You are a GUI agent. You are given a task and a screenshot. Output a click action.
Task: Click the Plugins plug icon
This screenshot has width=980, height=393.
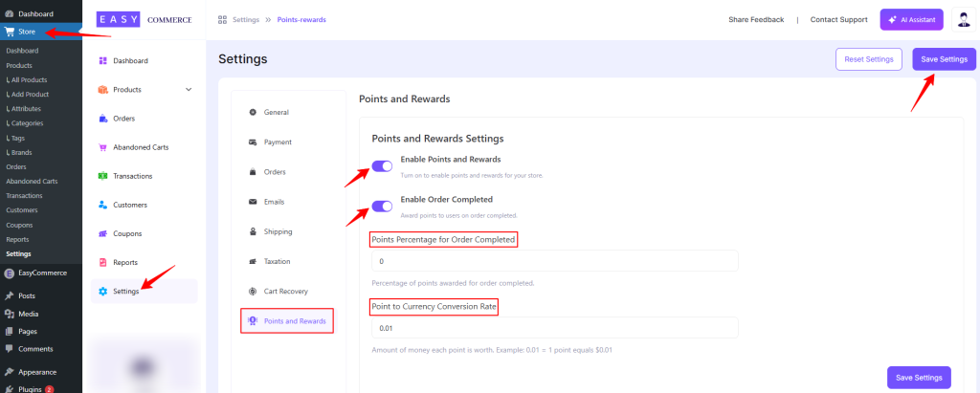click(x=10, y=389)
